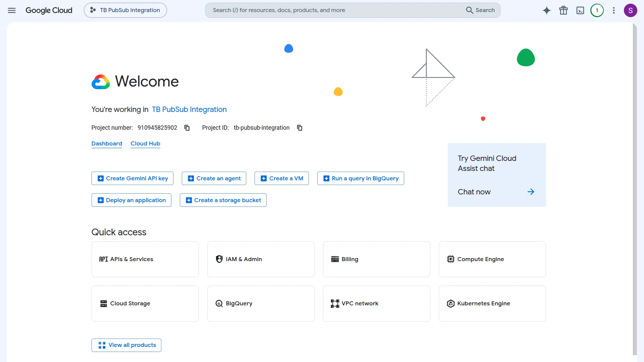Image resolution: width=644 pixels, height=362 pixels.
Task: Open the Compute Engine quick access card
Action: (492, 259)
